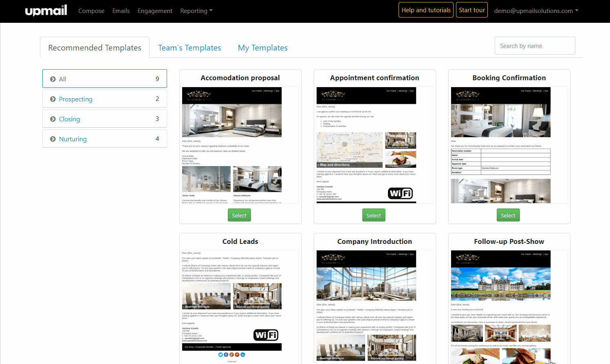Click the Start tour button
This screenshot has height=364, width=610.
click(x=472, y=10)
